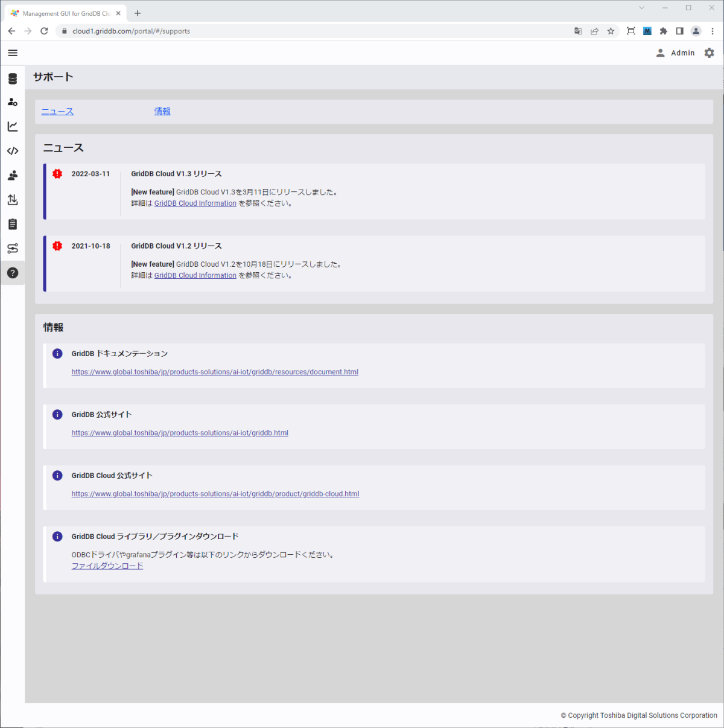Go back using browser back arrow
Image resolution: width=724 pixels, height=728 pixels.
(11, 31)
